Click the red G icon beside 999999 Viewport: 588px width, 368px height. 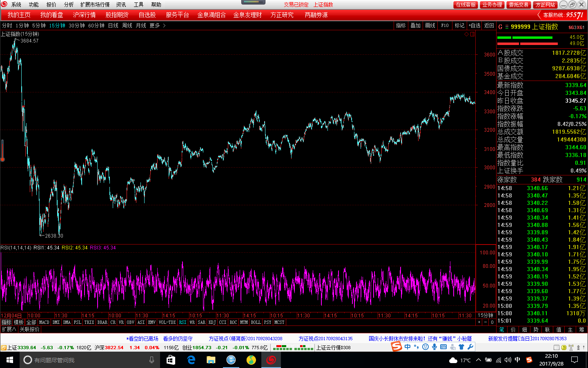point(500,27)
